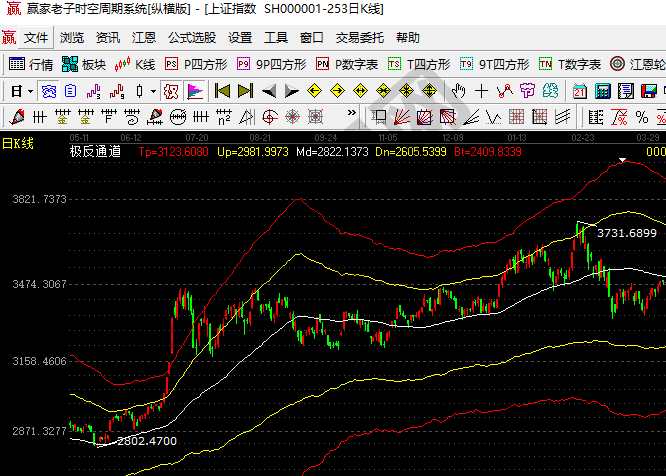Select the crosshair cursor tool

[x=482, y=91]
